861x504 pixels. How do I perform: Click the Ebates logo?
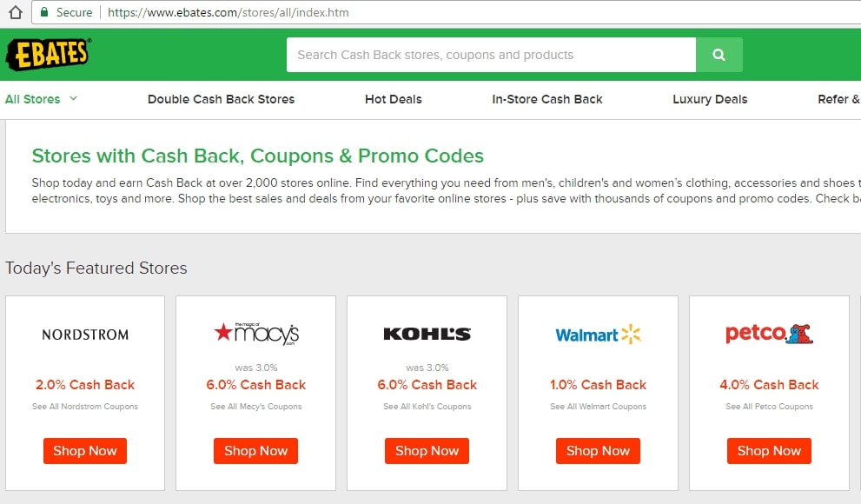tap(48, 54)
